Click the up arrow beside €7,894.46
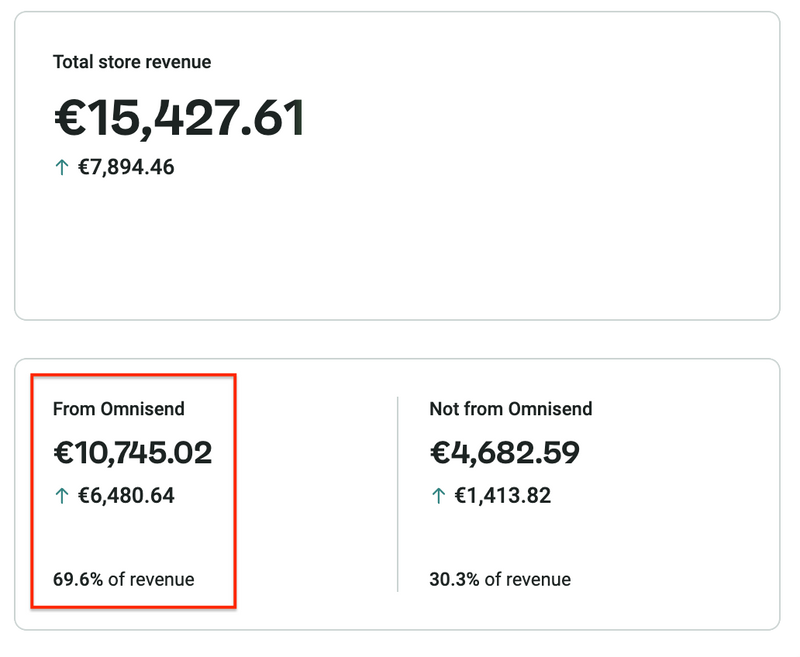Image resolution: width=800 pixels, height=657 pixels. (61, 168)
